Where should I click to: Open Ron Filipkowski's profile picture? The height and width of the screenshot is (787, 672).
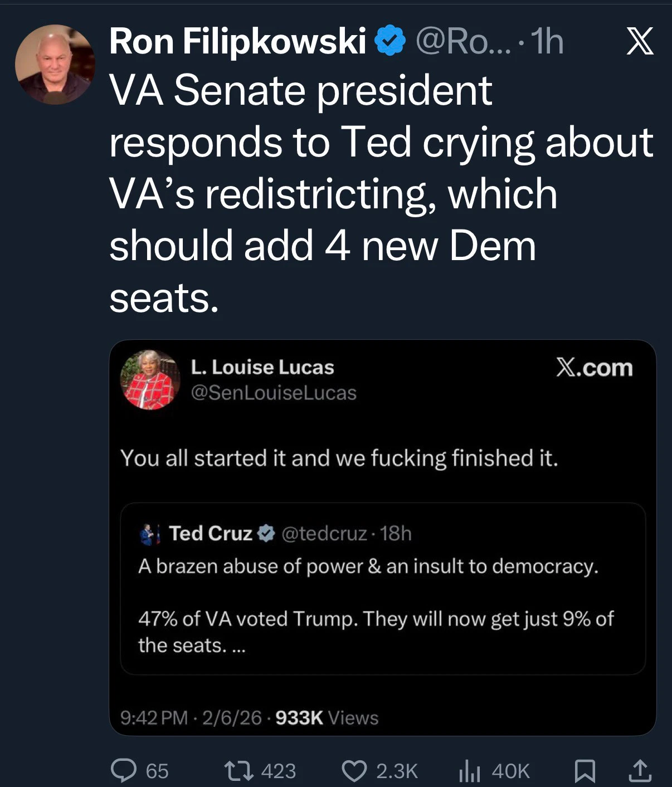(x=55, y=65)
